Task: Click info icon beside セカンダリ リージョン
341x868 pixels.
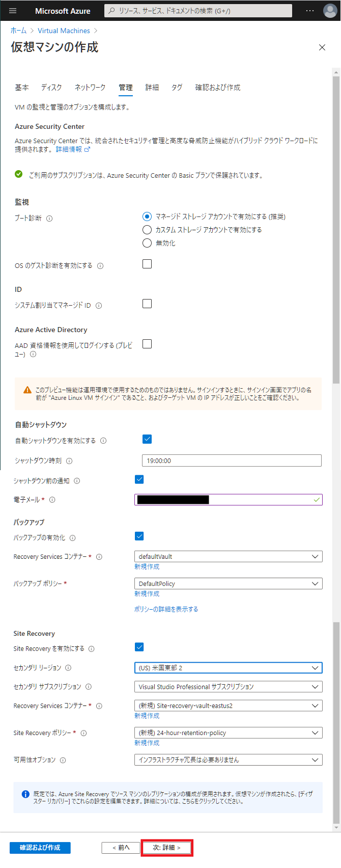Action: point(68,668)
